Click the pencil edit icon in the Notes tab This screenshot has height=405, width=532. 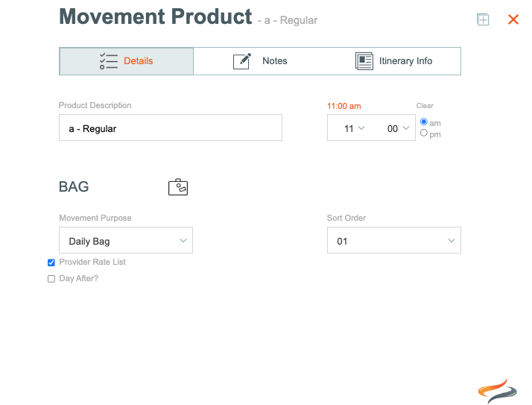242,61
